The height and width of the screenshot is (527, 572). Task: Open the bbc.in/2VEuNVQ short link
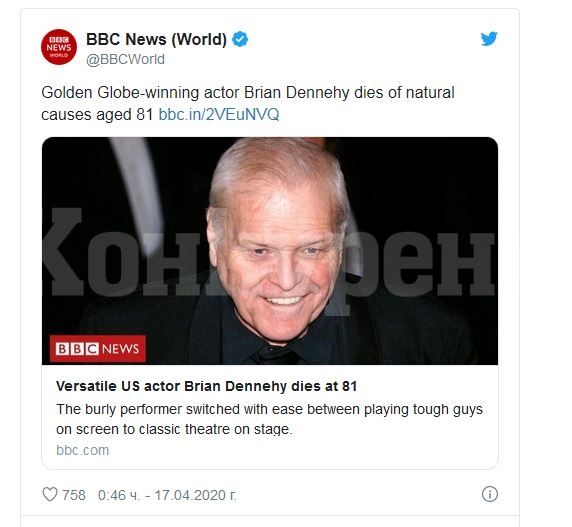219,115
